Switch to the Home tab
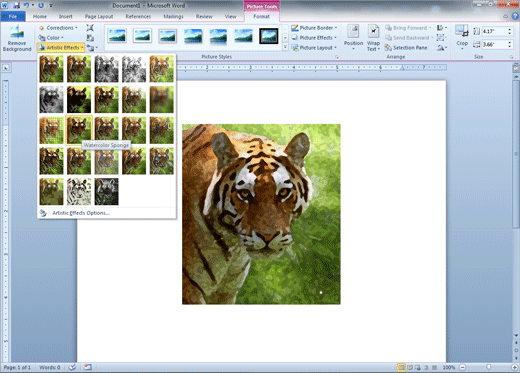This screenshot has width=520, height=373. [40, 16]
